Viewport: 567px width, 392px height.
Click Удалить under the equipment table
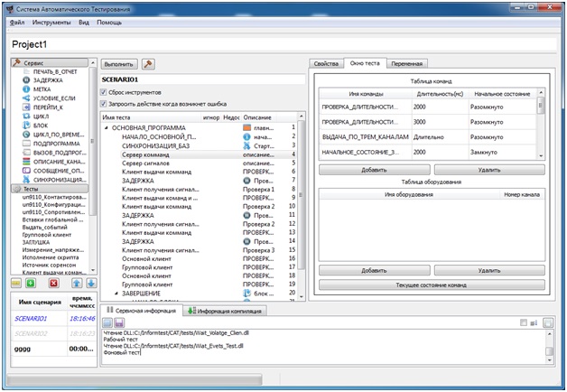pos(489,270)
